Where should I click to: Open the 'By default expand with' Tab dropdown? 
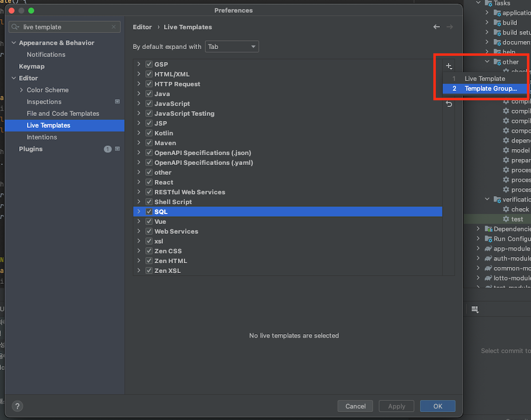[x=232, y=47]
